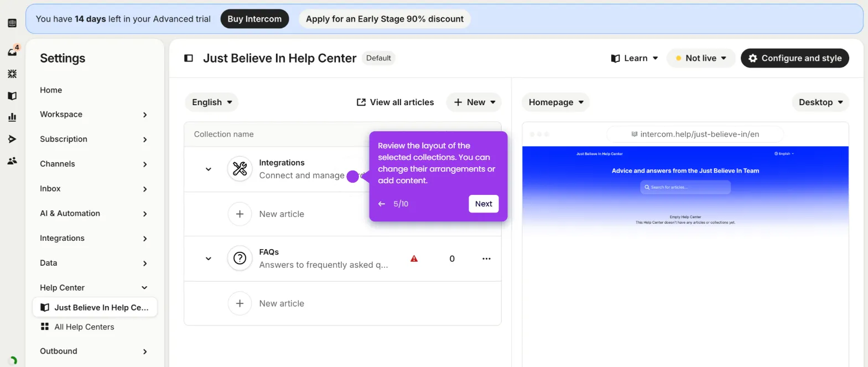Open the Fin AI sparkle icon in sidebar
This screenshot has height=367, width=868.
tap(12, 74)
